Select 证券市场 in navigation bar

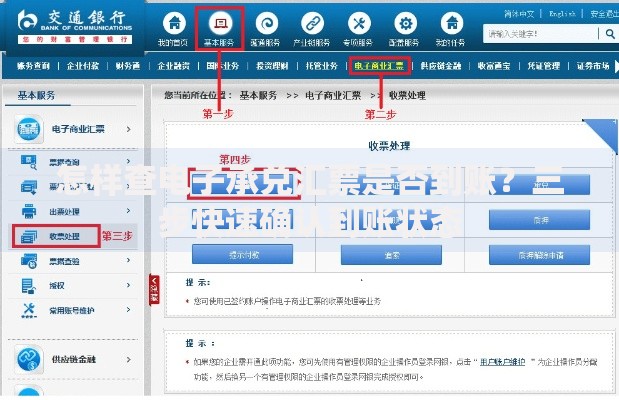(x=593, y=66)
